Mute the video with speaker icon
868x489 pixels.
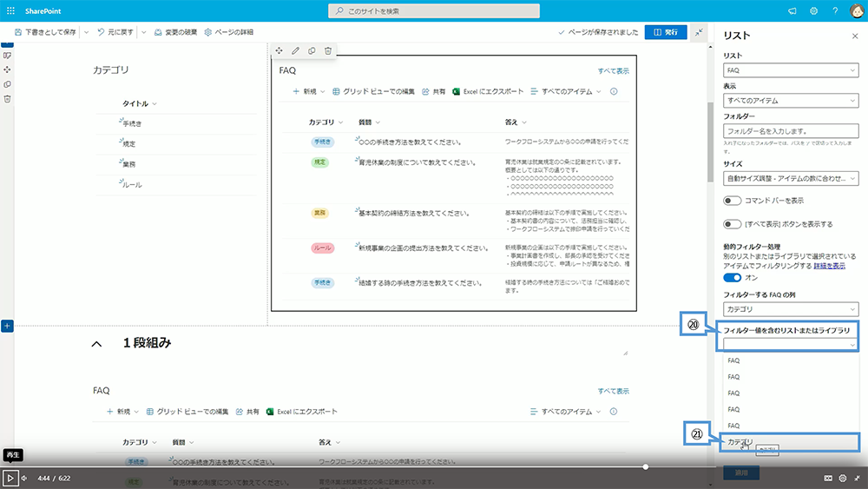click(x=24, y=478)
